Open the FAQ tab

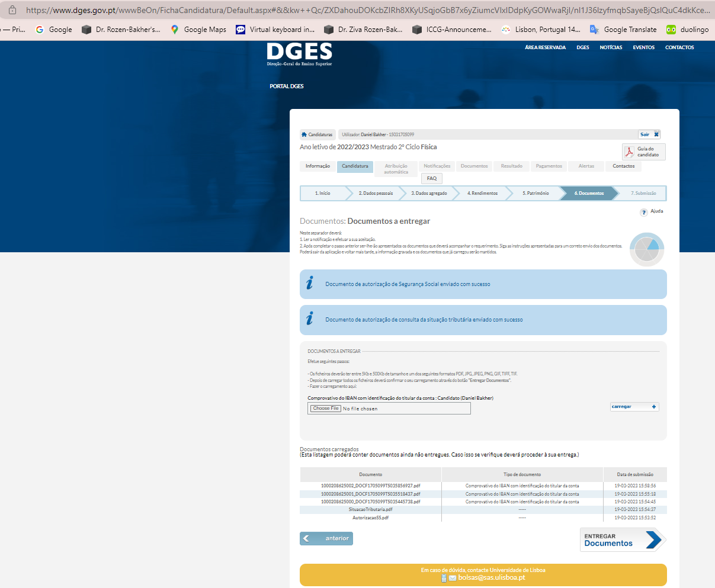pos(432,178)
